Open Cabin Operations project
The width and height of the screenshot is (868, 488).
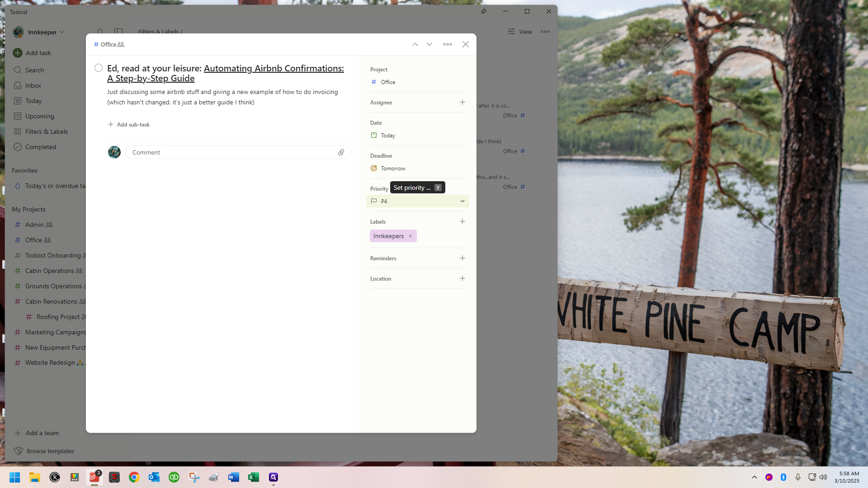(49, 271)
